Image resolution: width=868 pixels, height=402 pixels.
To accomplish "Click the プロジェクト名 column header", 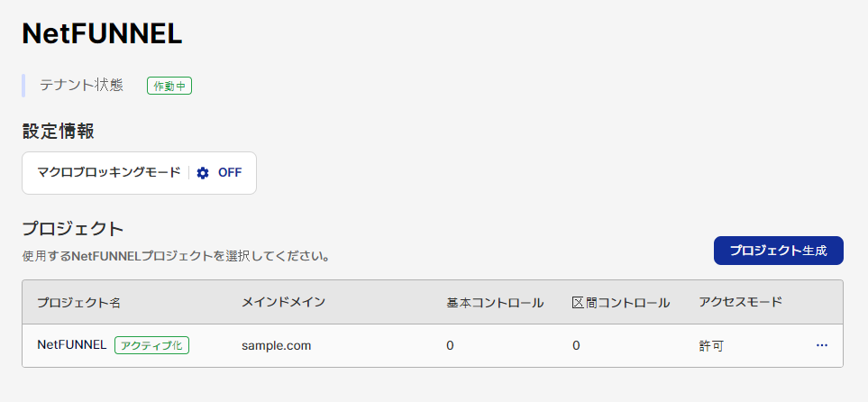I will 78,303.
